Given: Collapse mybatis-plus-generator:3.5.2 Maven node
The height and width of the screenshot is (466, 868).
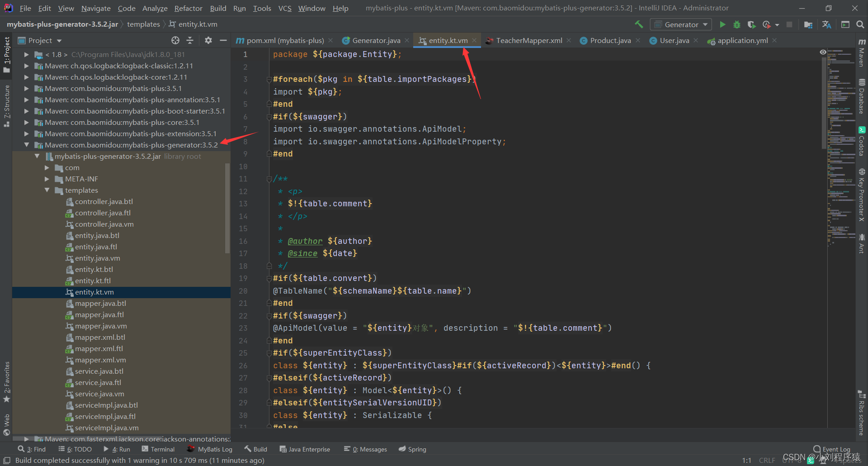Looking at the screenshot, I should pos(26,145).
